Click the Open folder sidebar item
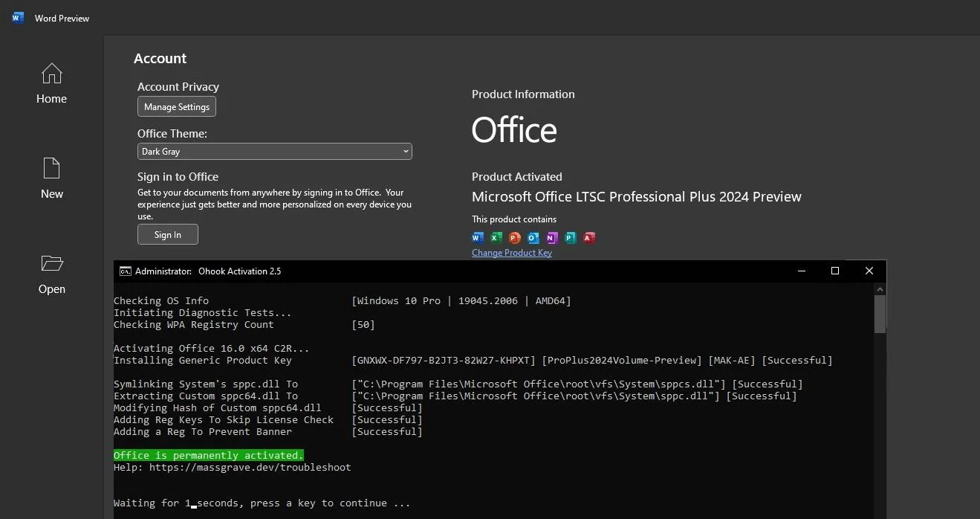Image resolution: width=980 pixels, height=519 pixels. point(51,274)
